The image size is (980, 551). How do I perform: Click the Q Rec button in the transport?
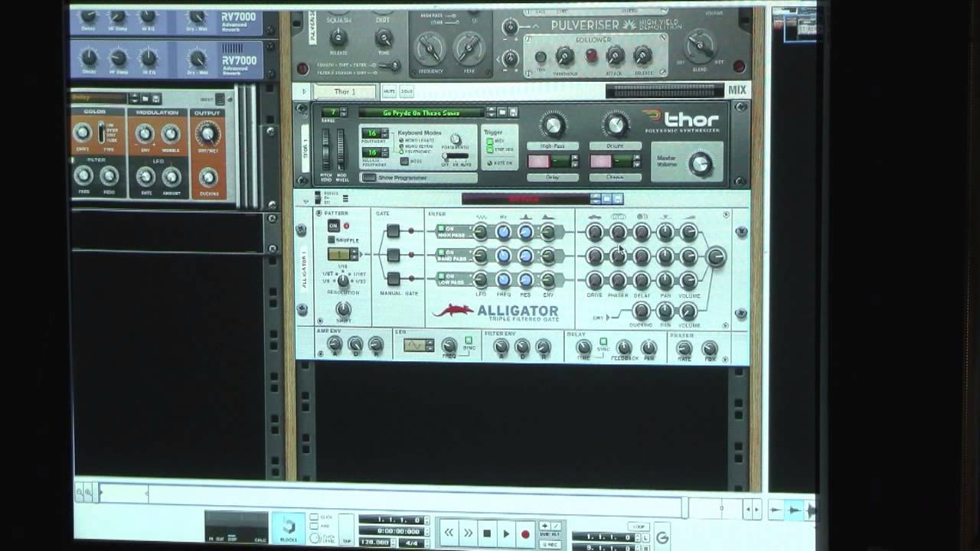pos(550,544)
